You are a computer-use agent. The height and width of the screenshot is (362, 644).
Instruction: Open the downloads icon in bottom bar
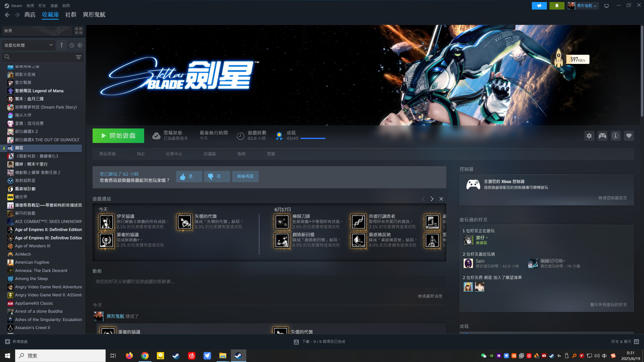(x=296, y=342)
